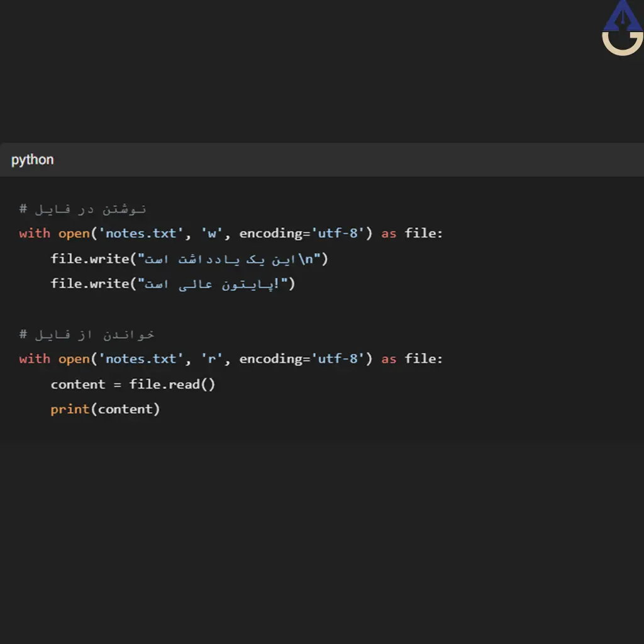Viewport: 644px width, 644px height.
Task: Click the comment "# خواندن از فایل"
Action: [87, 335]
